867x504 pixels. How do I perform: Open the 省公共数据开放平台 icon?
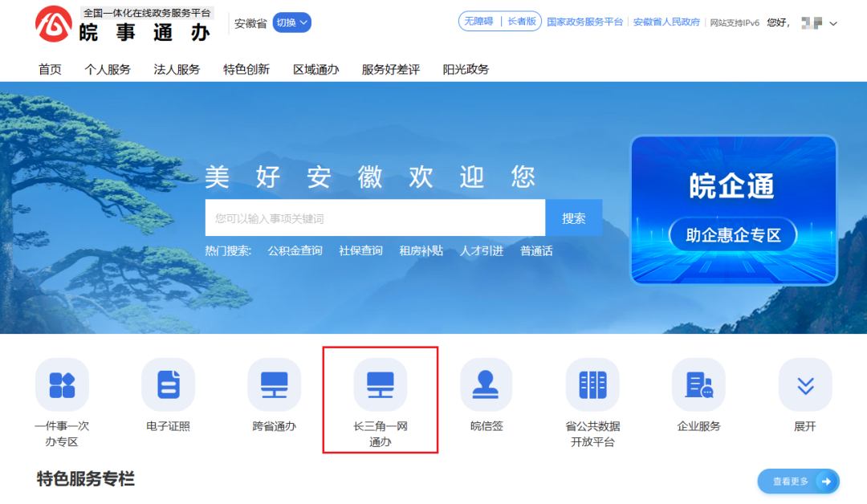(592, 384)
